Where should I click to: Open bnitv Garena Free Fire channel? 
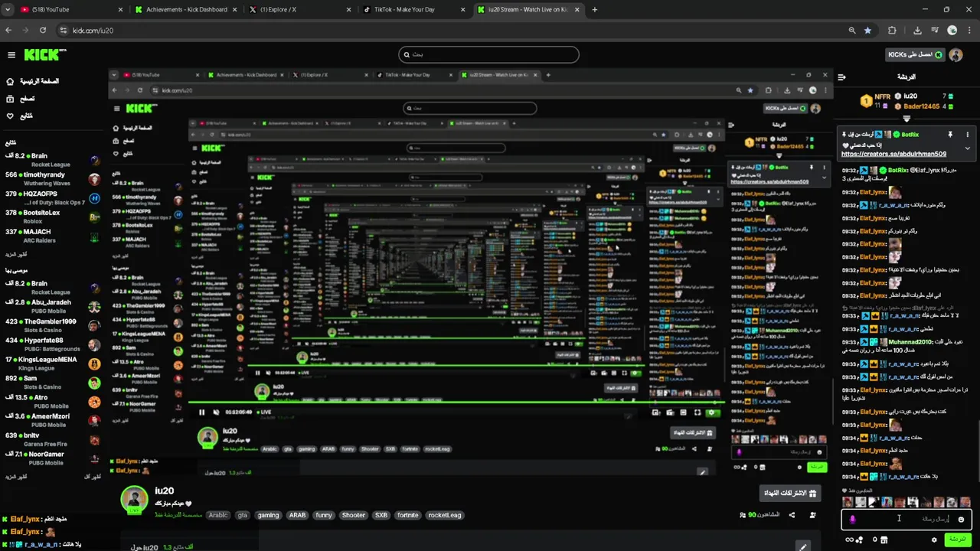pyautogui.click(x=53, y=439)
